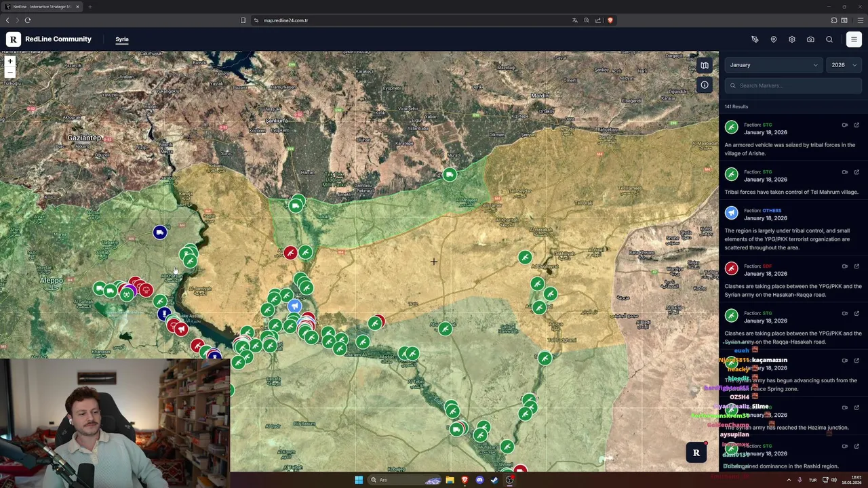The image size is (868, 488).
Task: Open File Explorer from taskbar
Action: (x=450, y=480)
